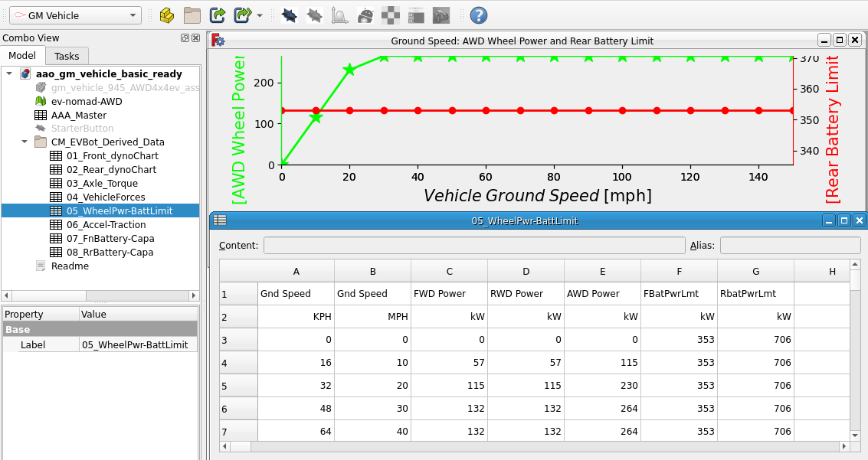Select the Model tab
The width and height of the screenshot is (868, 460).
[22, 56]
